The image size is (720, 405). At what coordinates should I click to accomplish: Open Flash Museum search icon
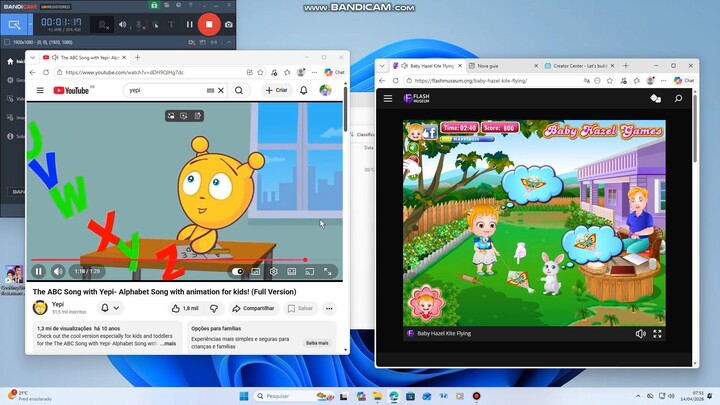tap(678, 98)
